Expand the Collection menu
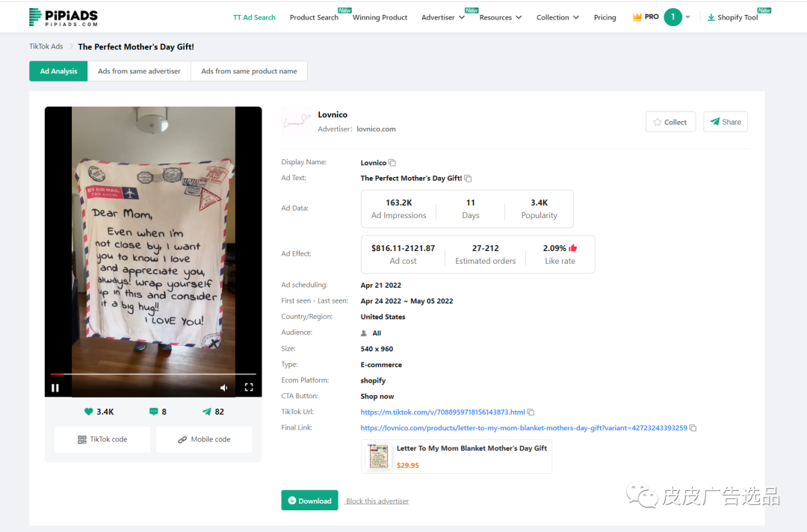This screenshot has width=807, height=532. pos(557,17)
